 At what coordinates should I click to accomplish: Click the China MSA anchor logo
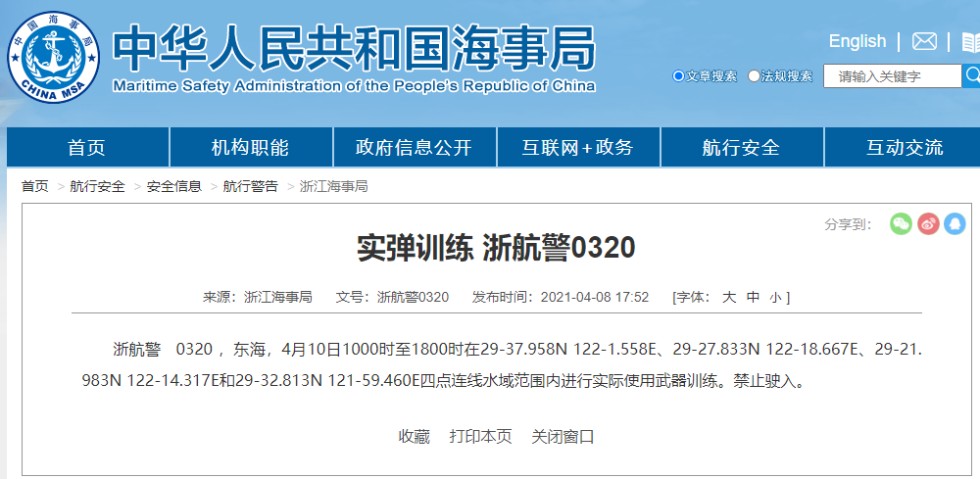pos(53,57)
